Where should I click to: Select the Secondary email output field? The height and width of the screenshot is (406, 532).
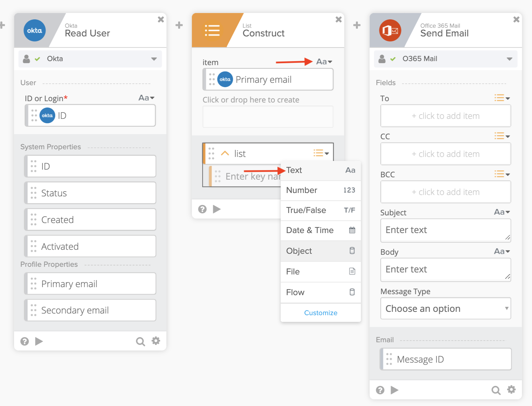click(90, 310)
